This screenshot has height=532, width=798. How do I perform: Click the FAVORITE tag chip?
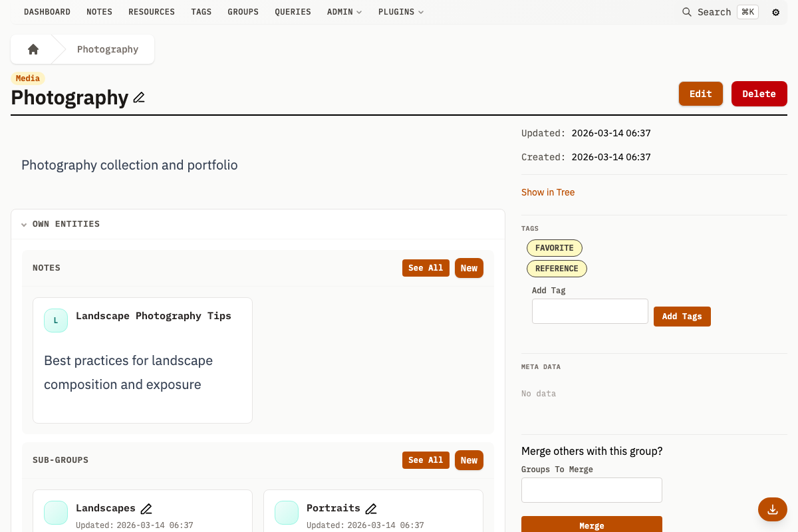click(x=554, y=247)
